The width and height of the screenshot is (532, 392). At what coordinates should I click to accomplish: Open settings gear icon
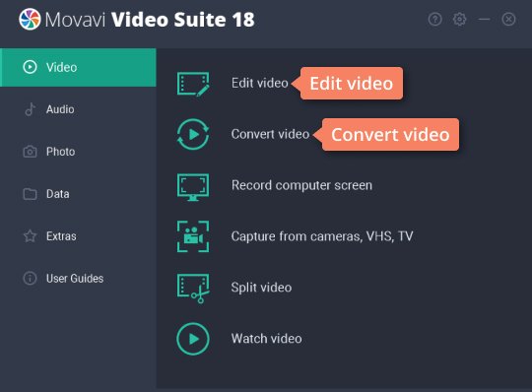pos(460,19)
